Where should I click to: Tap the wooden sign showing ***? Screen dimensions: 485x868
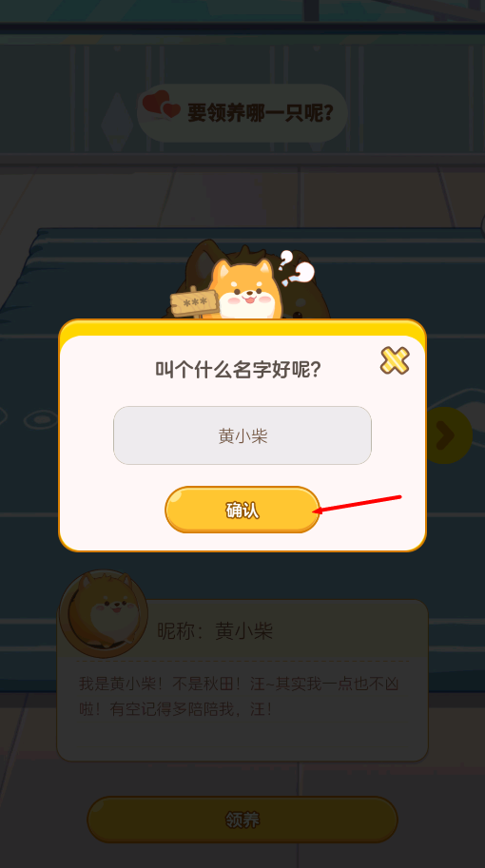tap(194, 303)
